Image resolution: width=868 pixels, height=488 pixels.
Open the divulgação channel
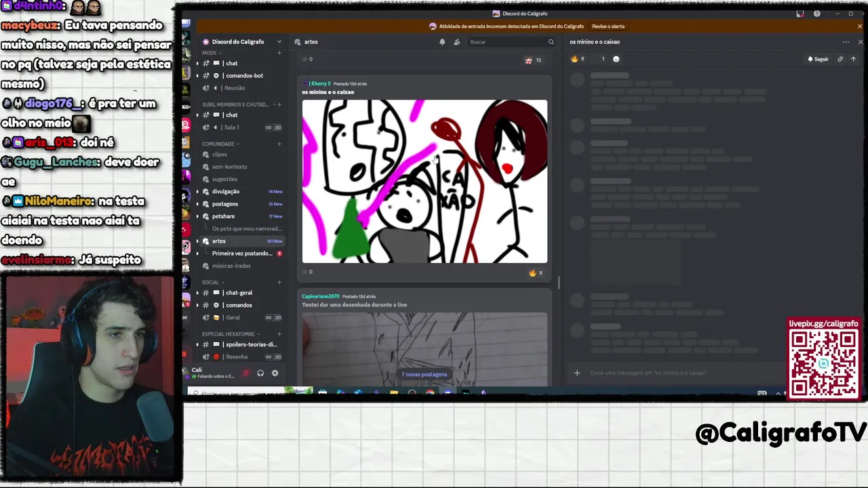240,191
